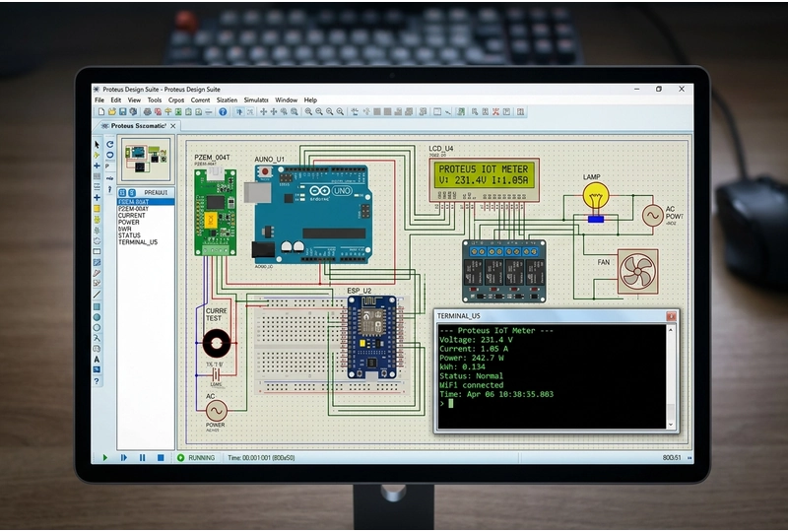Select the hollow circle graphics tool
The height and width of the screenshot is (532, 788).
(97, 327)
